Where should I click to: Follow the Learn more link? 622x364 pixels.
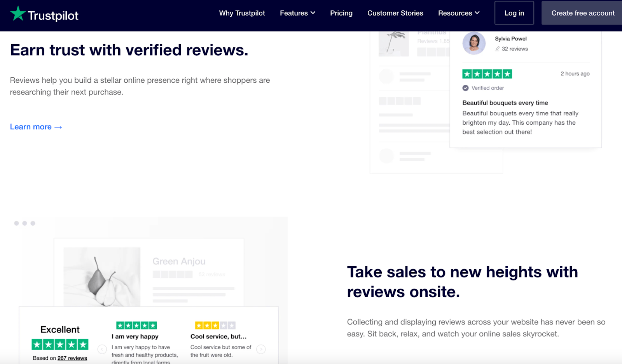pos(36,127)
